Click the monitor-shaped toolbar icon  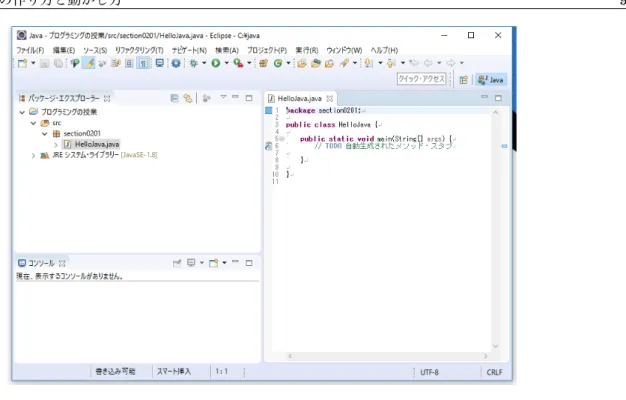coord(160,63)
